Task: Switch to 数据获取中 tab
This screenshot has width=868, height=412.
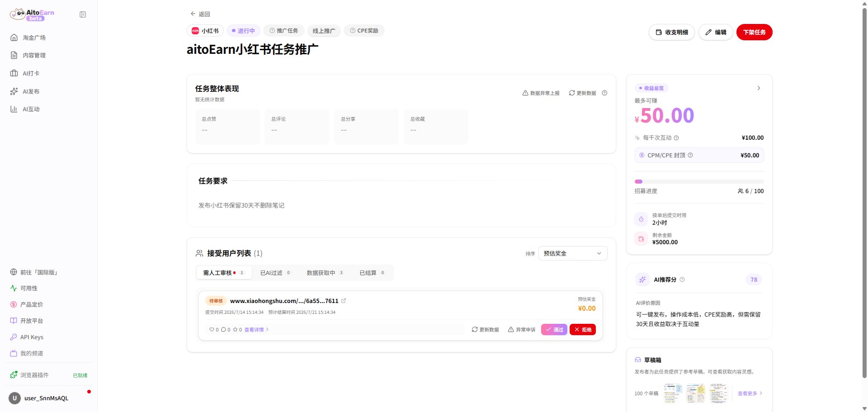Action: pos(325,273)
